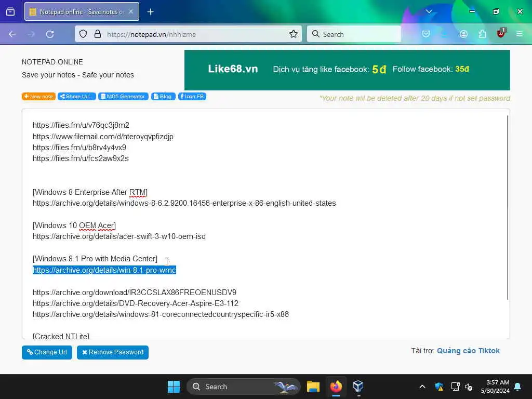Open Quảng cáo Tiktok sponsor link
Image resolution: width=532 pixels, height=399 pixels.
coord(468,351)
